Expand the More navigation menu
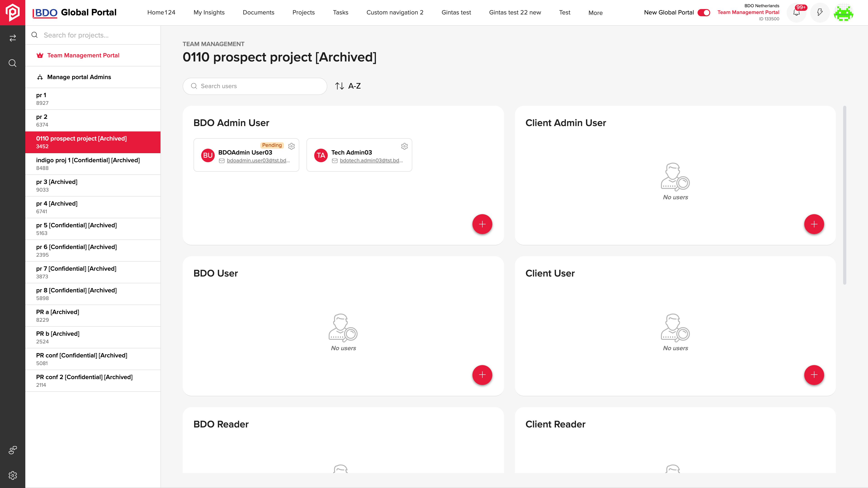 click(x=595, y=13)
